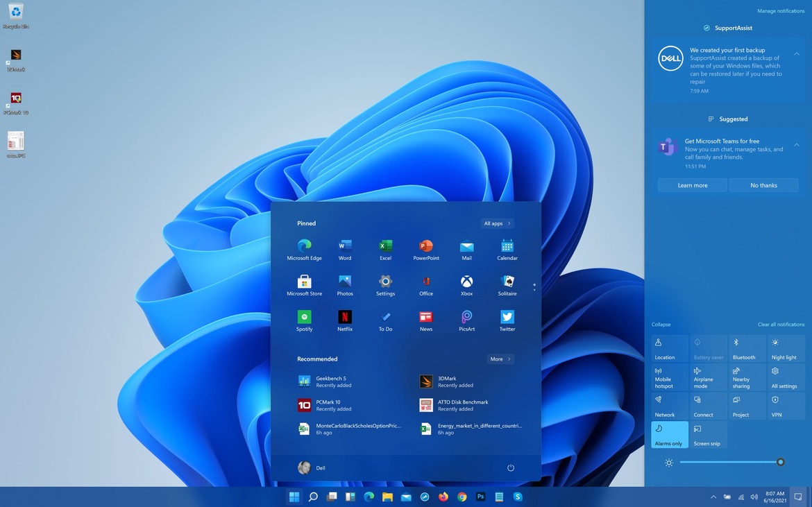812x507 pixels.
Task: Open PowerPoint from the pinned apps
Action: [425, 249]
